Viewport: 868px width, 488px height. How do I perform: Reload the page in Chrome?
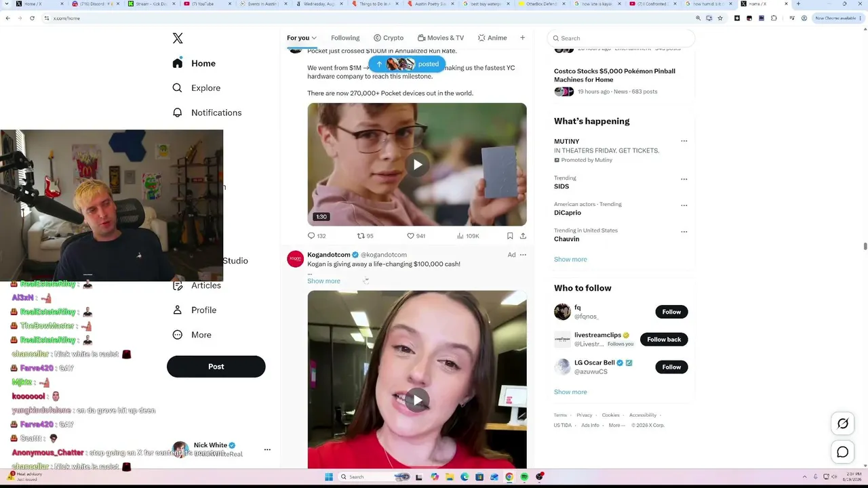pos(32,18)
